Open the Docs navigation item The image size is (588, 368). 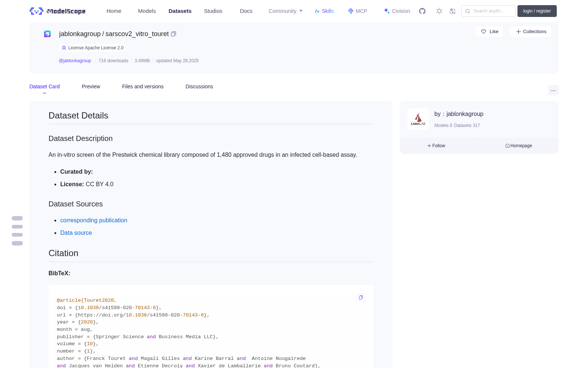246,11
